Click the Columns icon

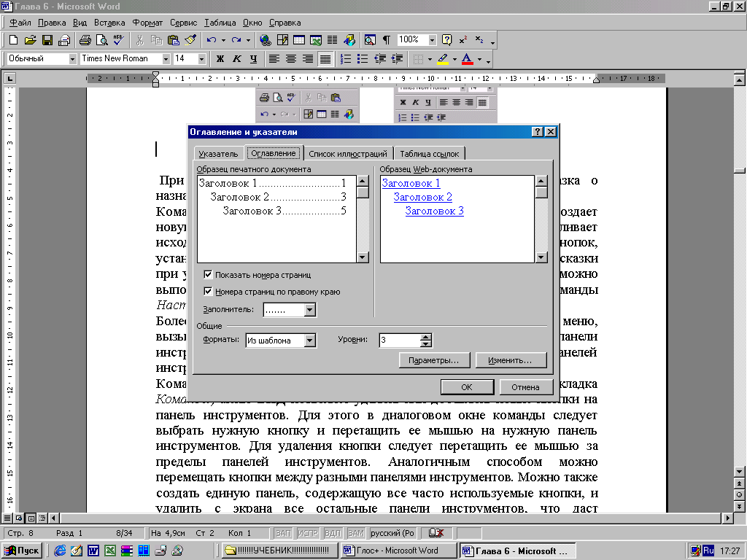pos(333,40)
